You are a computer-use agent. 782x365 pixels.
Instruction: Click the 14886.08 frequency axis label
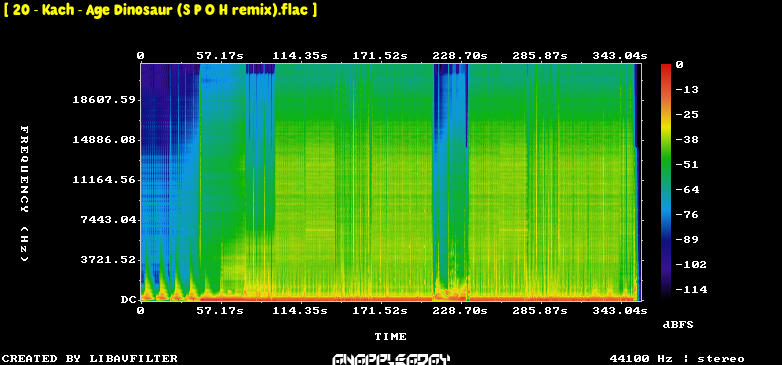[104, 140]
